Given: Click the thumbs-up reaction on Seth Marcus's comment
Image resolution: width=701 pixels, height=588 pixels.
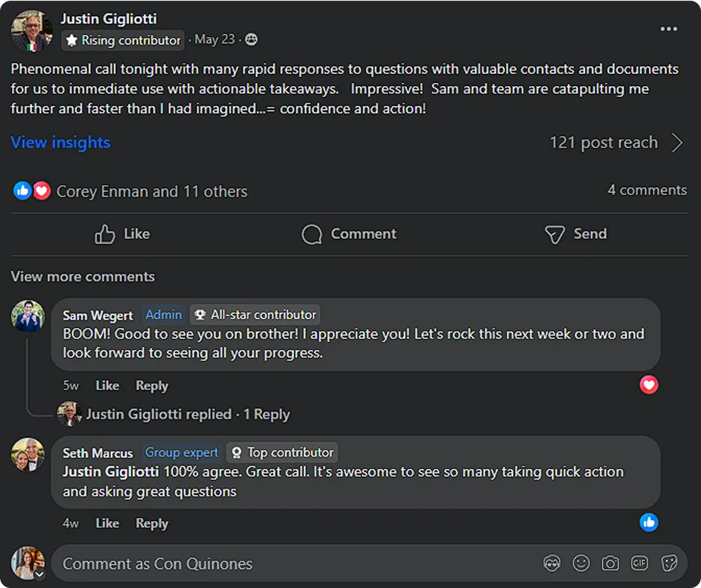Looking at the screenshot, I should [648, 522].
